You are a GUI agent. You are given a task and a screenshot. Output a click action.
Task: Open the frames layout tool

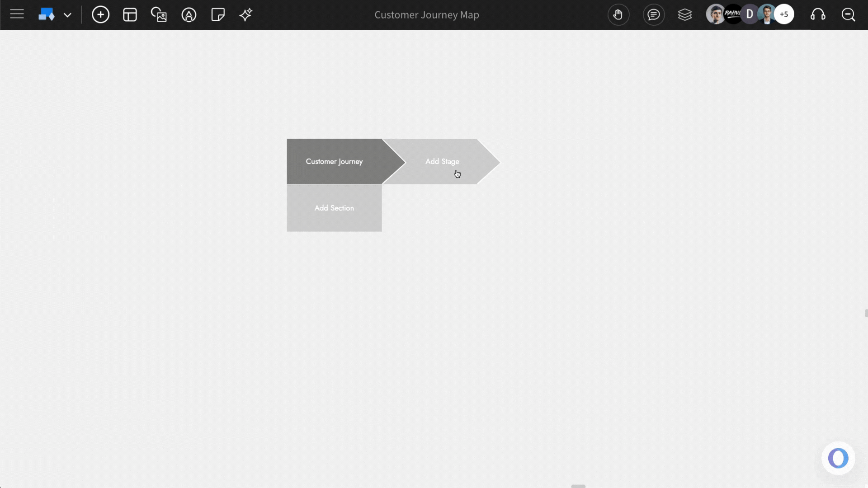(130, 14)
